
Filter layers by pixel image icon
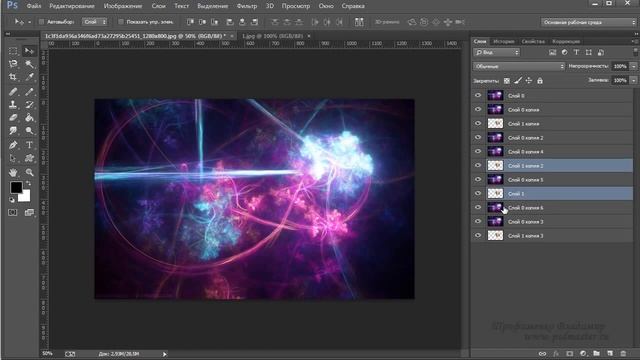point(552,52)
